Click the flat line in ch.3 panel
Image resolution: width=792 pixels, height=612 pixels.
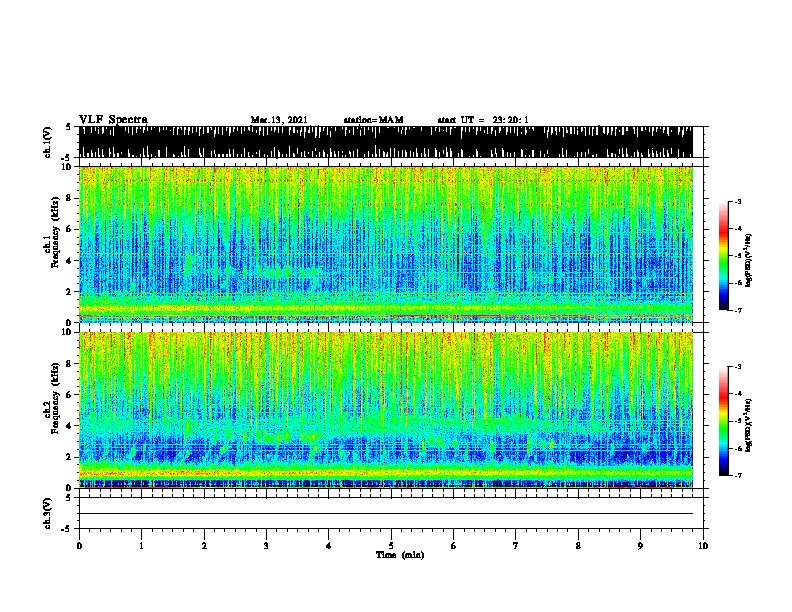[x=386, y=514]
